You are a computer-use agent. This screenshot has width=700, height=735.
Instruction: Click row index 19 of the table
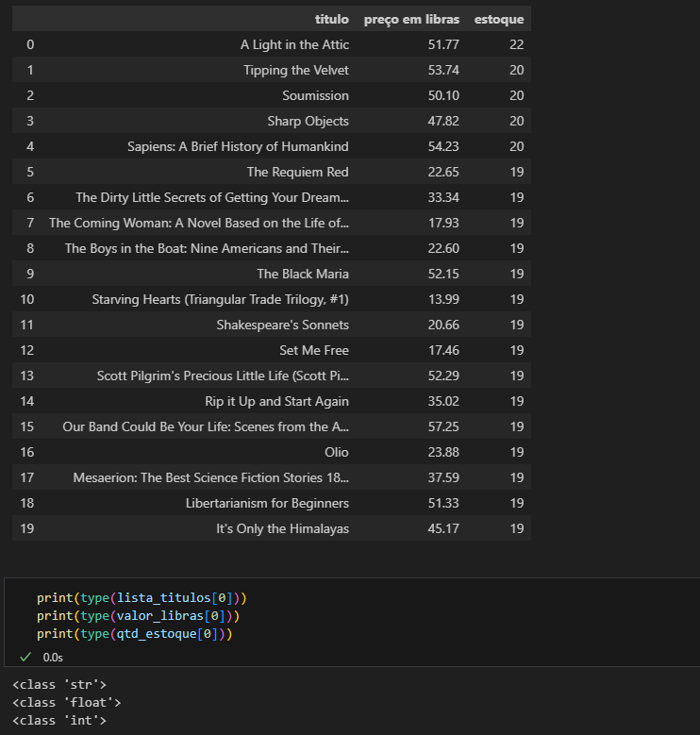[27, 528]
